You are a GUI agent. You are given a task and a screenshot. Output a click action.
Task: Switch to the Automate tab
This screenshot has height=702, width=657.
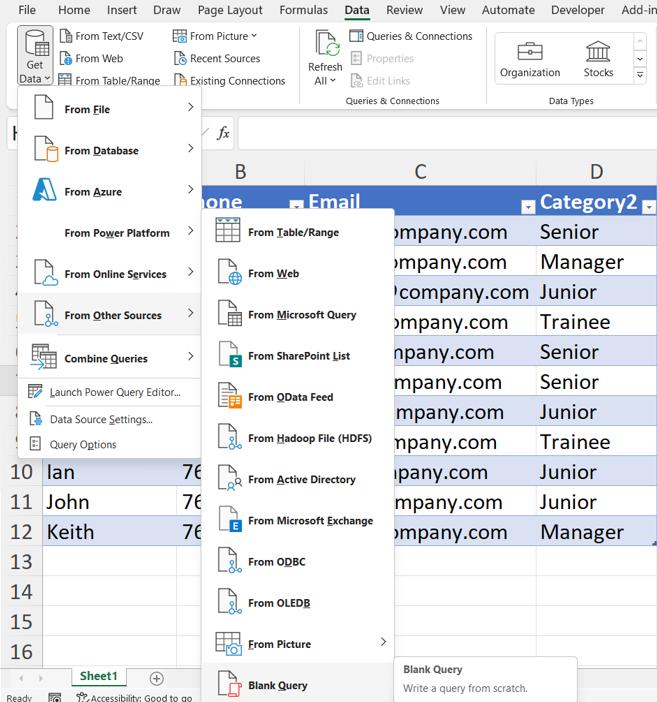(x=508, y=9)
